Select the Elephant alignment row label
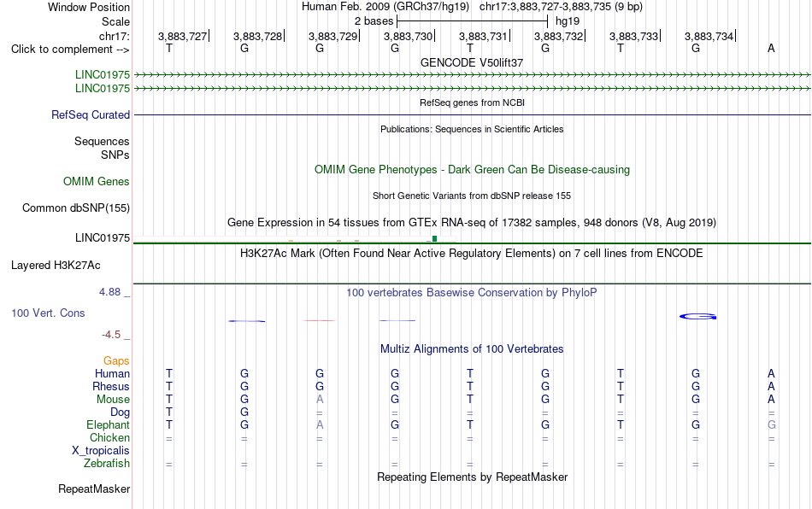Viewport: 812px width, 509px height. (109, 424)
